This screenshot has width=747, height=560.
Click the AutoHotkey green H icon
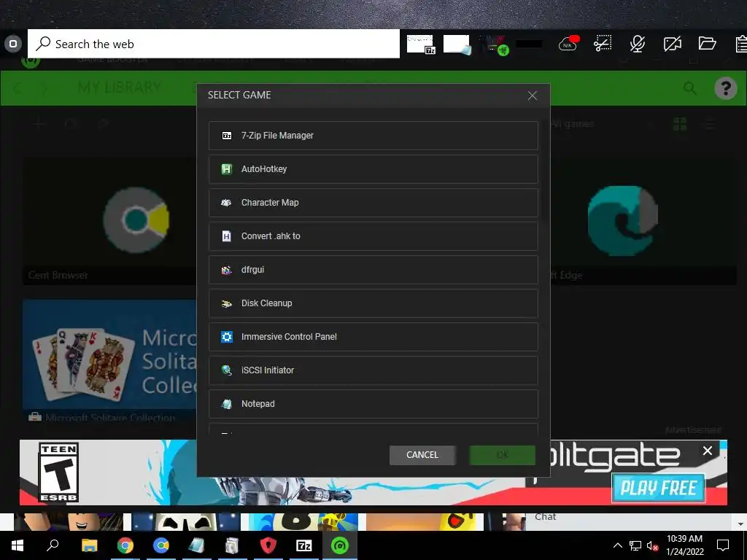227,169
